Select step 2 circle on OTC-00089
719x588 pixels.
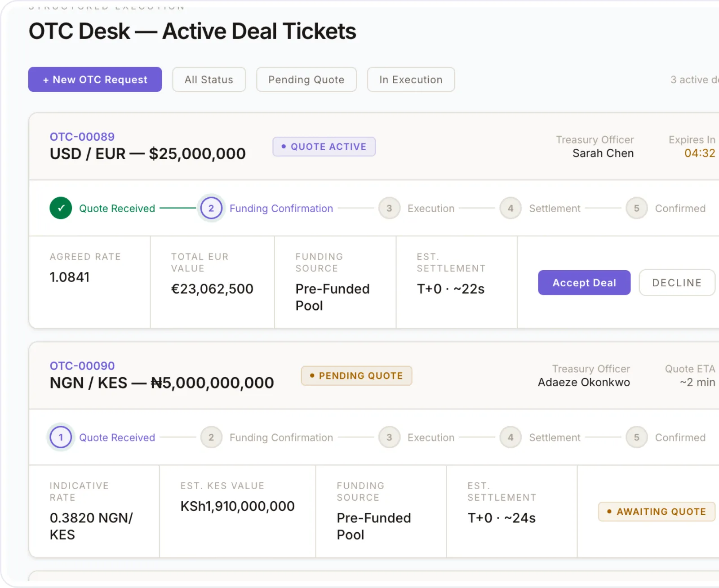[211, 208]
